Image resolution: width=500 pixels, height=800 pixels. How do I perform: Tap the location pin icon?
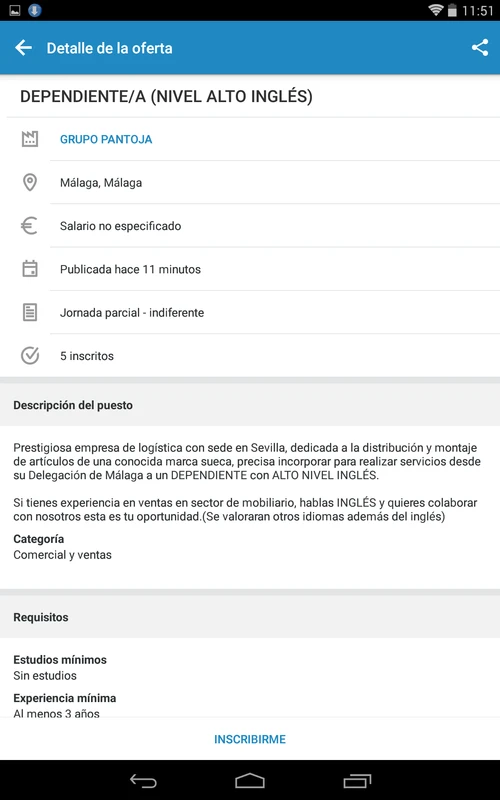(x=30, y=183)
